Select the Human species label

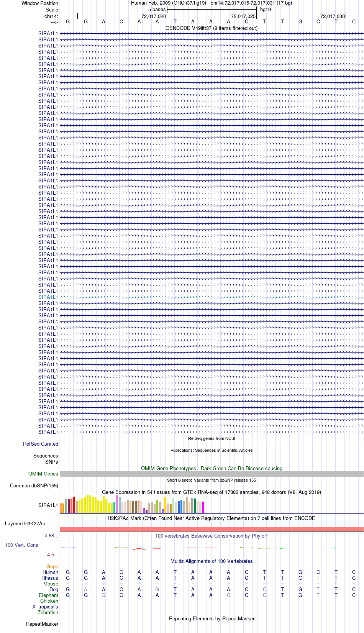click(x=50, y=572)
